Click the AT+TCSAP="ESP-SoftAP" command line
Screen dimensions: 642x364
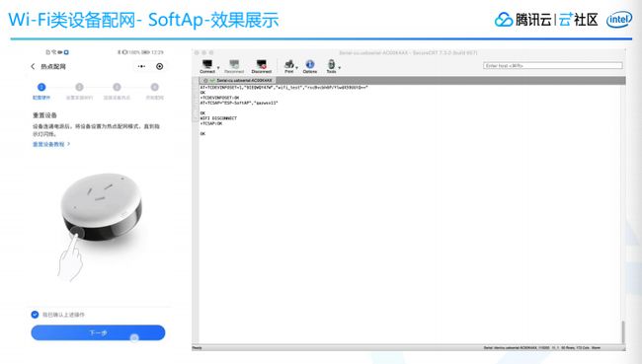tap(239, 103)
